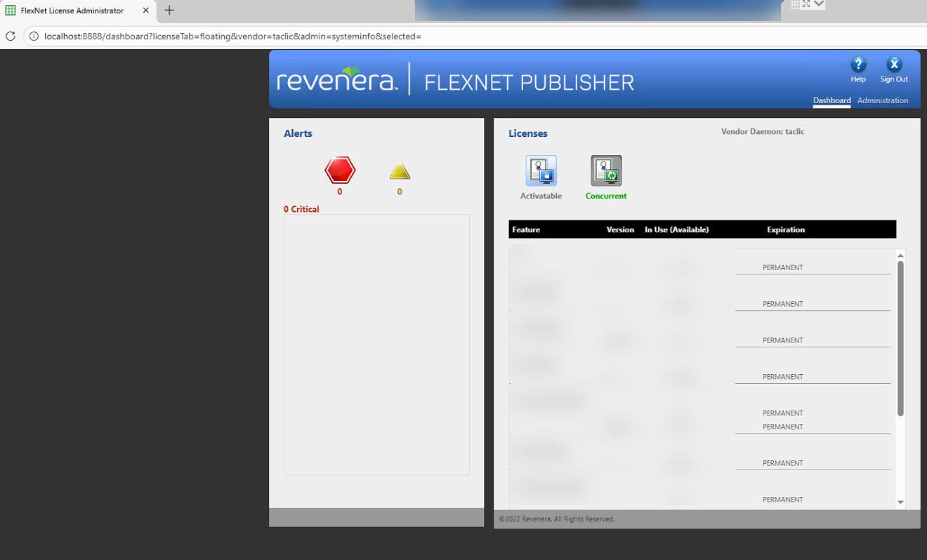Click the scroll up arrow in license list
The image size is (927, 560).
tap(901, 256)
